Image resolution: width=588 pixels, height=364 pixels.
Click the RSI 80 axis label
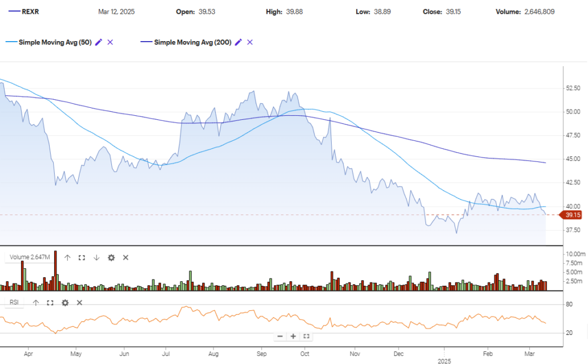coord(569,304)
